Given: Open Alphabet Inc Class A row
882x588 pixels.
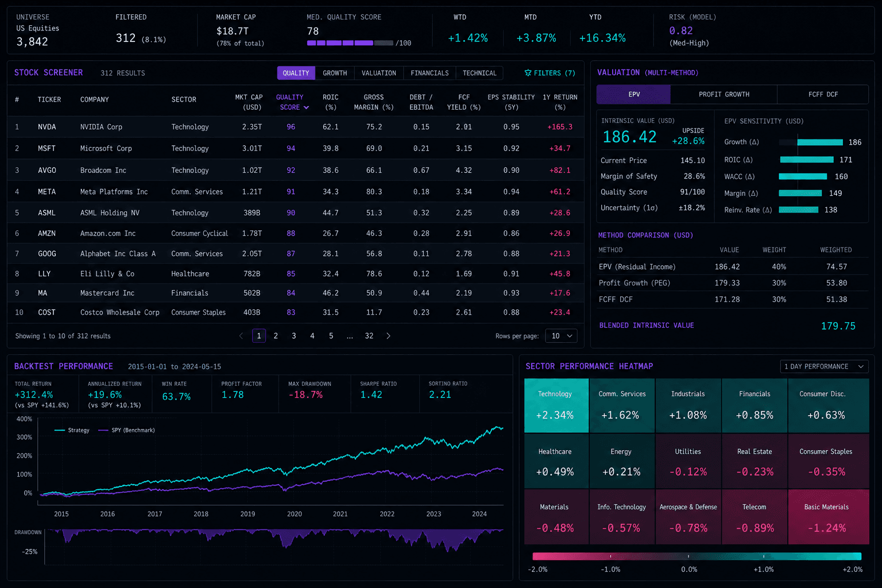Looking at the screenshot, I should (x=296, y=254).
